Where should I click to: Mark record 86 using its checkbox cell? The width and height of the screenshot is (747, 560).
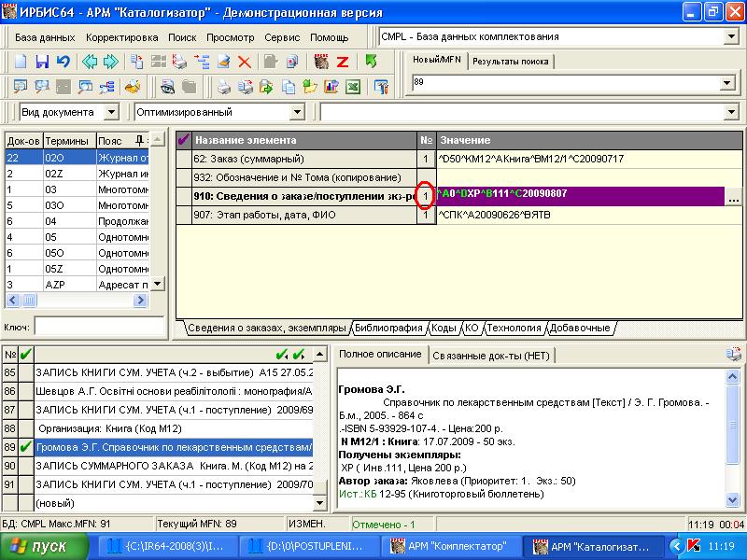pyautogui.click(x=25, y=391)
